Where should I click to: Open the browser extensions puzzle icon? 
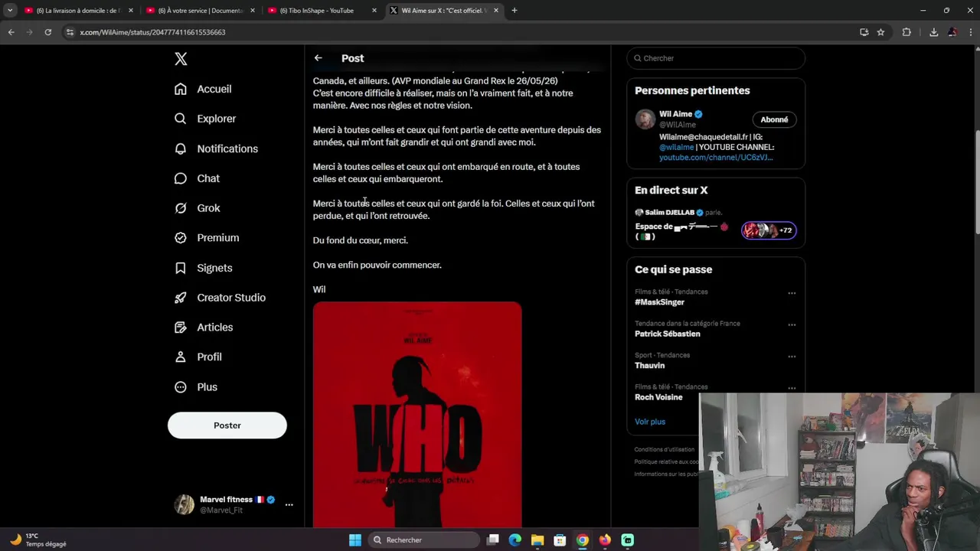click(906, 32)
